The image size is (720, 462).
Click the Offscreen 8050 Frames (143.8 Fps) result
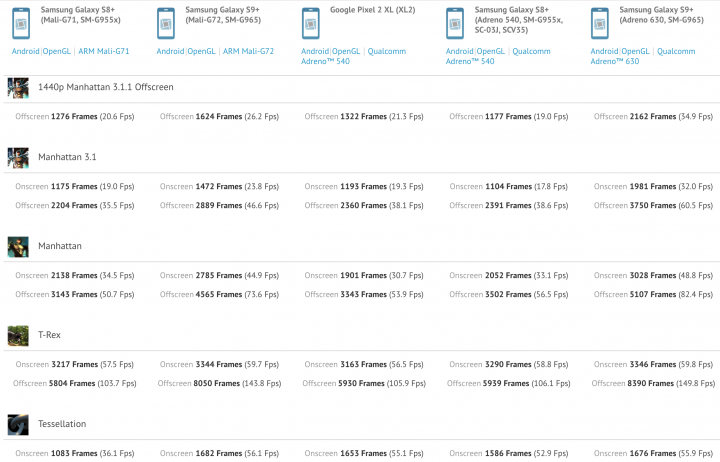219,383
